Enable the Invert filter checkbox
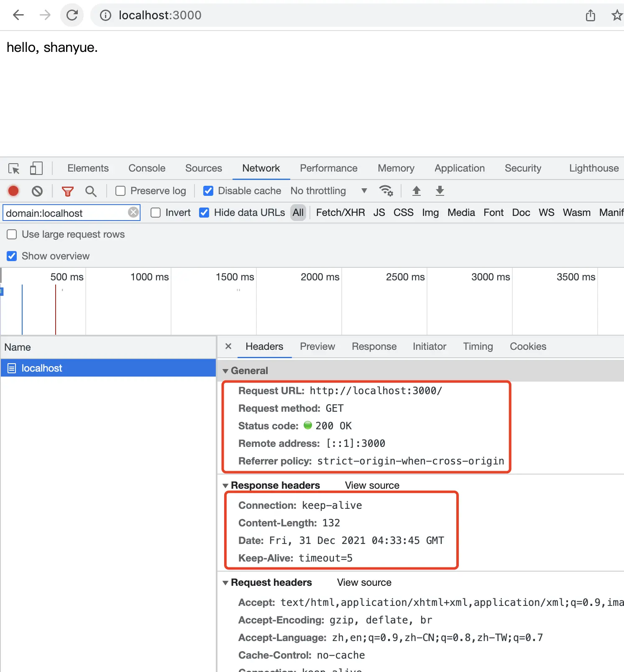 (x=156, y=213)
